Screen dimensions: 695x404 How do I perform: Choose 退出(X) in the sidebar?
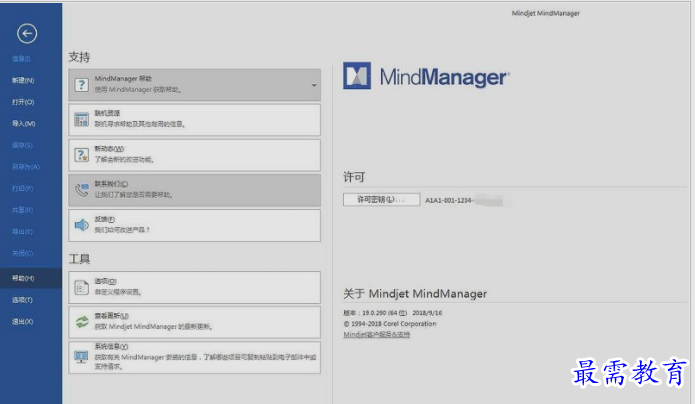point(23,322)
